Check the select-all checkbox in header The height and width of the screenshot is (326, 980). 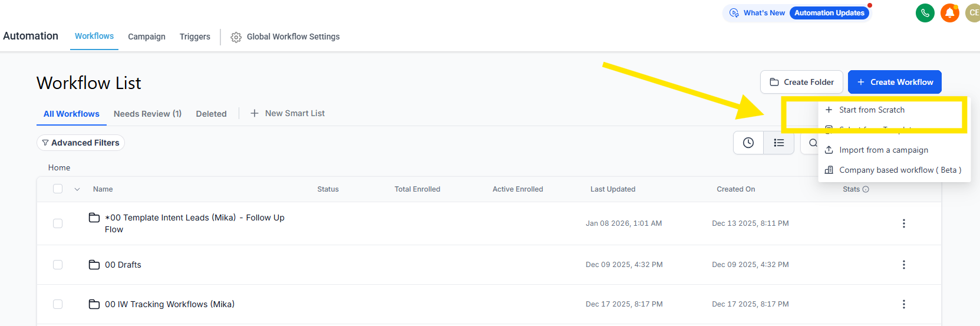[58, 189]
